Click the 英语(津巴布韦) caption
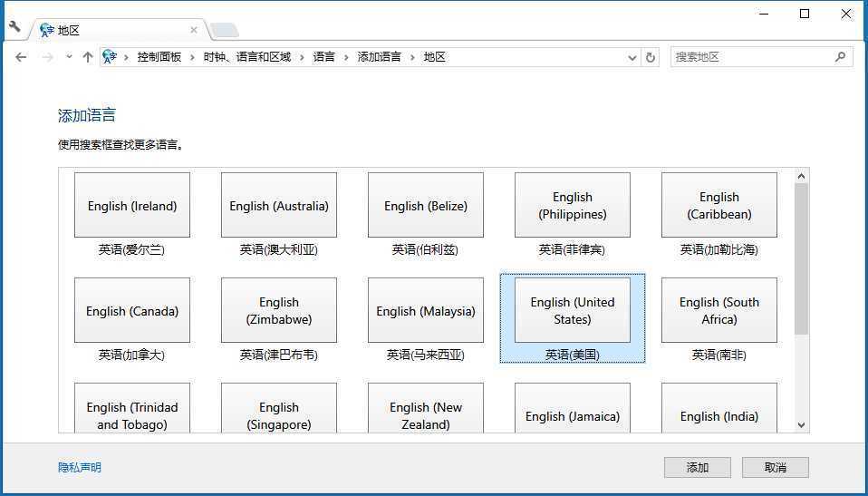Image resolution: width=868 pixels, height=496 pixels. point(279,355)
